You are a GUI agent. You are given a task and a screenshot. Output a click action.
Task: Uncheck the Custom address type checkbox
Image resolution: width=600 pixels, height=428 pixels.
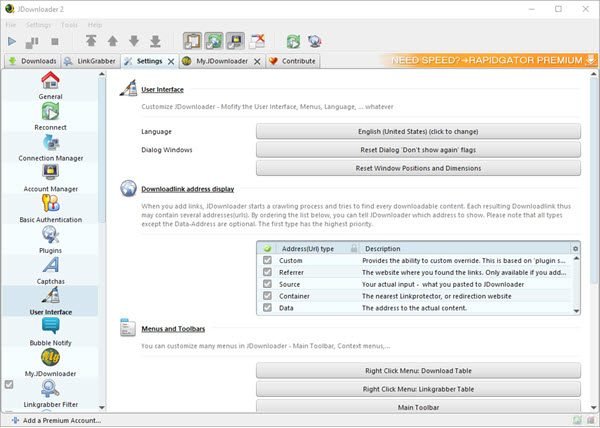267,260
